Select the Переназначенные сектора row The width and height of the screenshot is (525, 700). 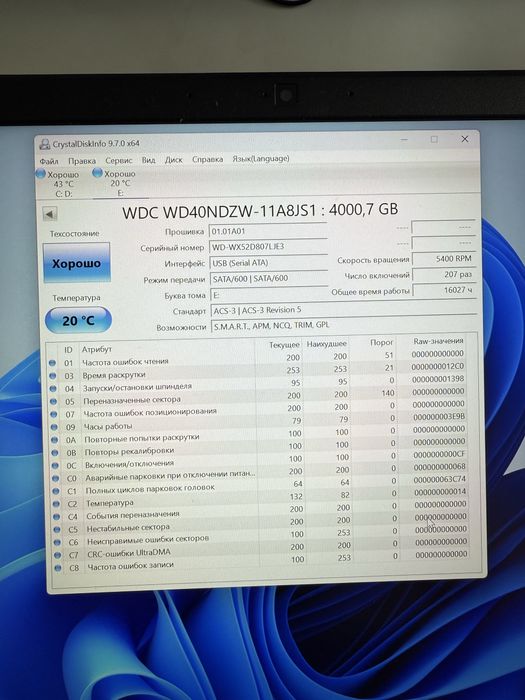pos(258,396)
